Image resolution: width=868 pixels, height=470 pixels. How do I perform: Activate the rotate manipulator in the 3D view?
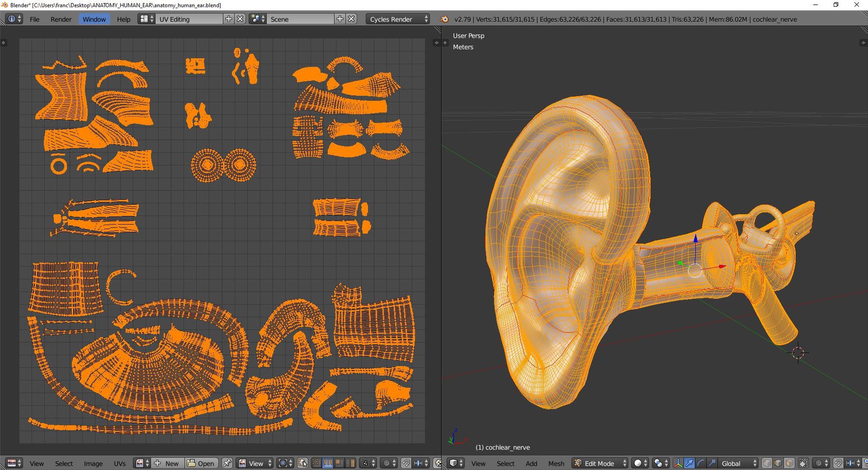click(x=700, y=463)
